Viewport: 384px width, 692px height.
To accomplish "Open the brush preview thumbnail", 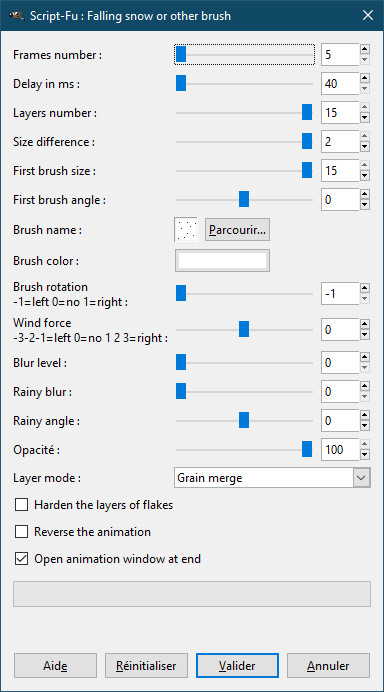I will (x=186, y=229).
